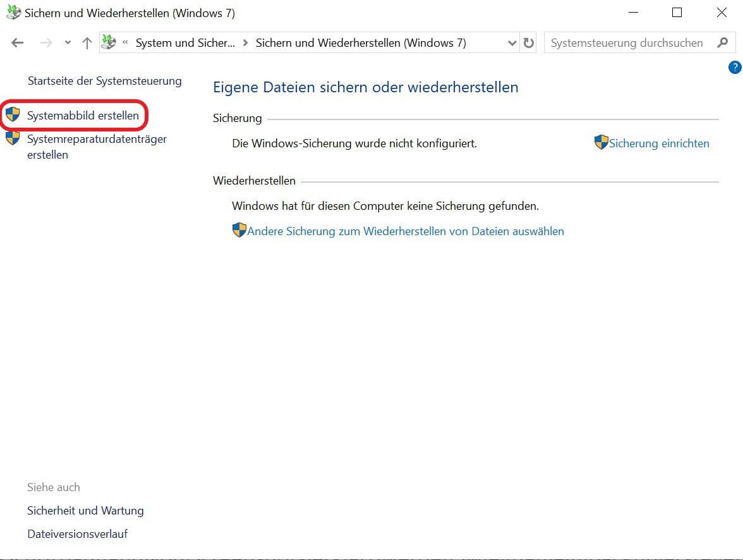Open the recent locations dropdown arrow

(68, 43)
